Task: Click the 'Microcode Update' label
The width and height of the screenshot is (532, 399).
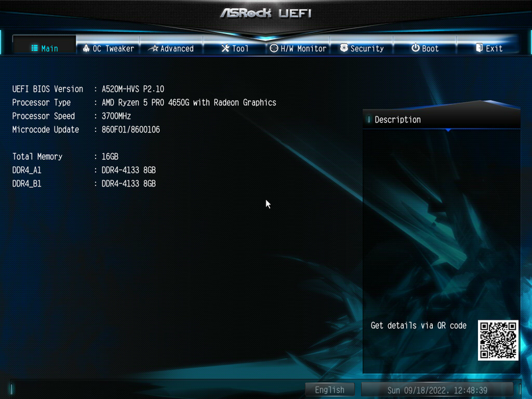Action: [45, 130]
